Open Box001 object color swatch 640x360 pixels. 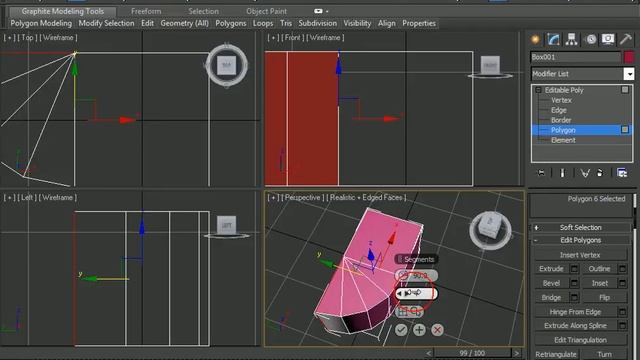[x=629, y=57]
